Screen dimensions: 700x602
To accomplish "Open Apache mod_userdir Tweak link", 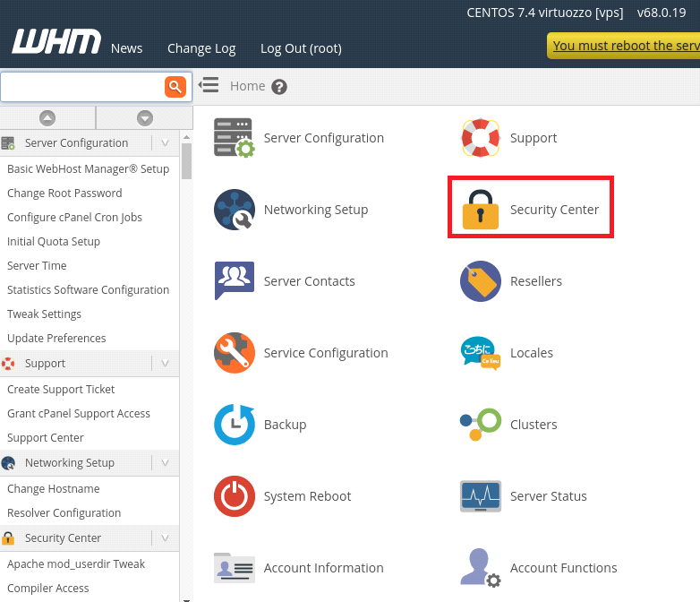I will point(76,564).
